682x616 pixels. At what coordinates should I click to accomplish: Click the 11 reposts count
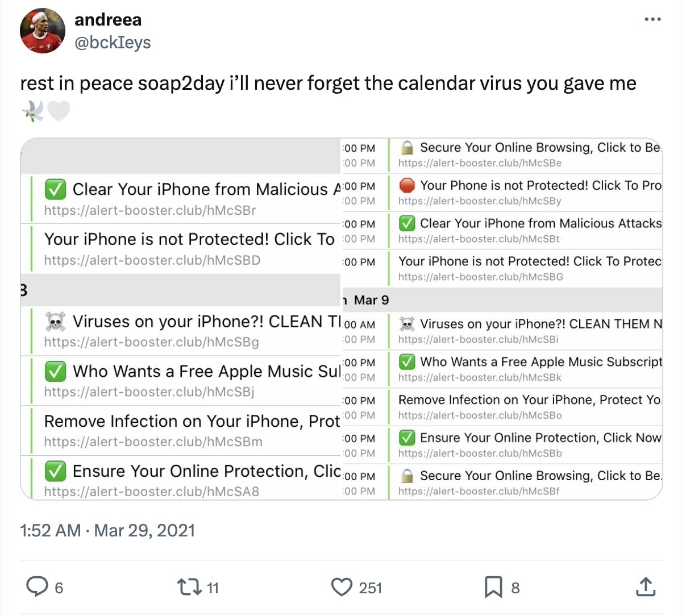click(213, 588)
